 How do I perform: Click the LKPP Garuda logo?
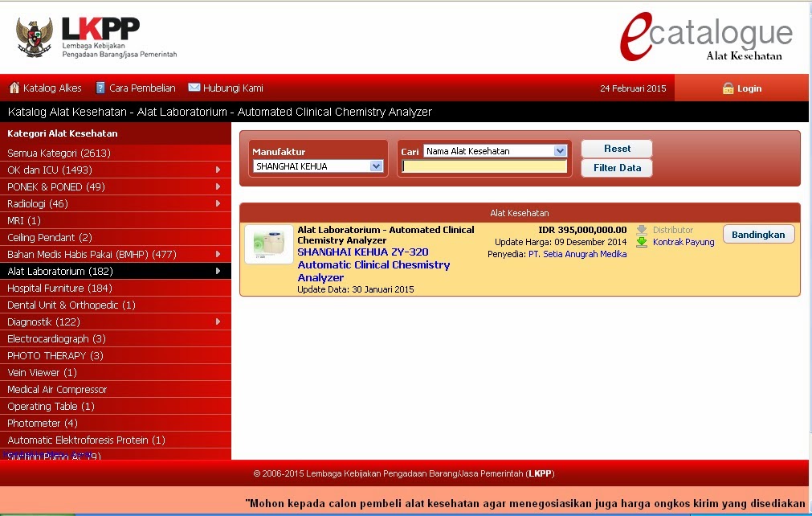pos(35,37)
